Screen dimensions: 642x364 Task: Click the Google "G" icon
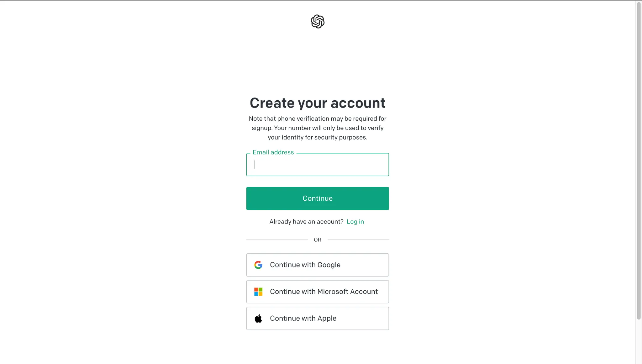[x=258, y=265]
